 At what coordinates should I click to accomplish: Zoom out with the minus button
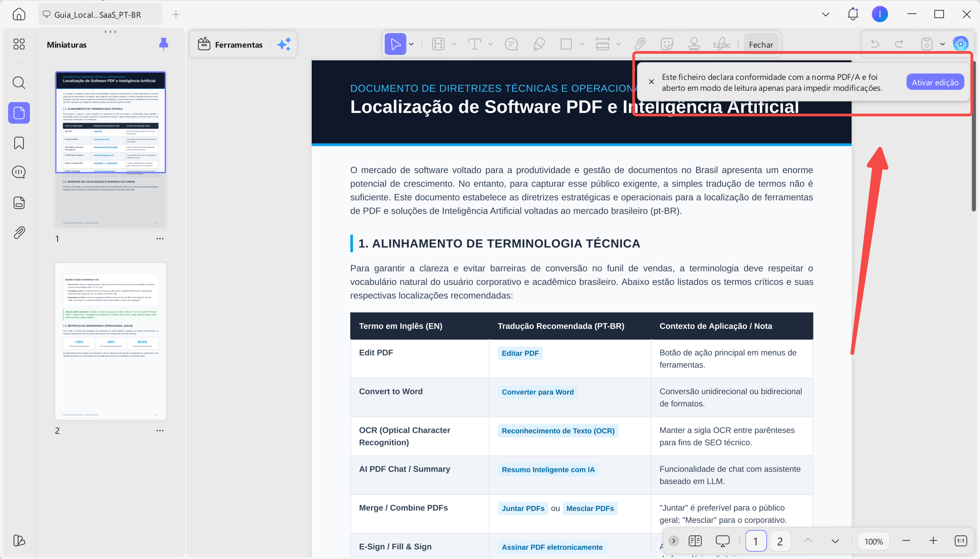[906, 541]
